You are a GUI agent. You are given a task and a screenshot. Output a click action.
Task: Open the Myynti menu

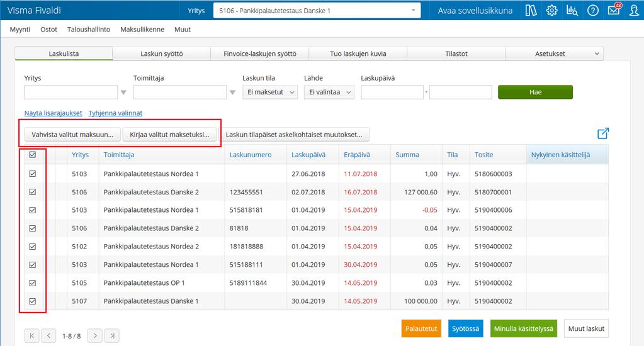click(20, 30)
